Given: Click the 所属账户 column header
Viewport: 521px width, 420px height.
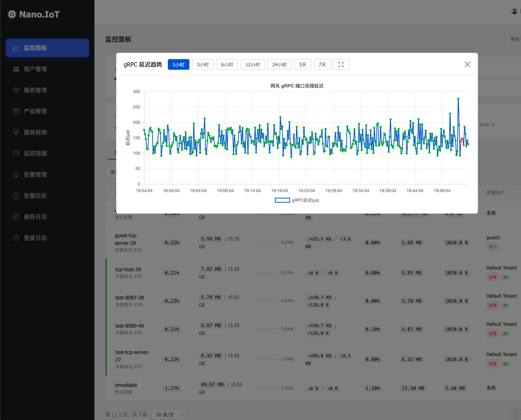Looking at the screenshot, I should pyautogui.click(x=495, y=193).
